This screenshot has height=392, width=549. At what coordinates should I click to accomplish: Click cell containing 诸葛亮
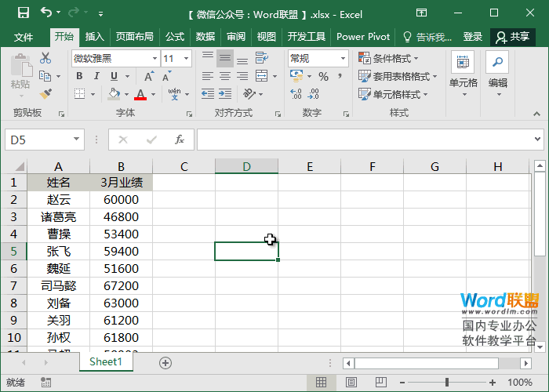59,217
